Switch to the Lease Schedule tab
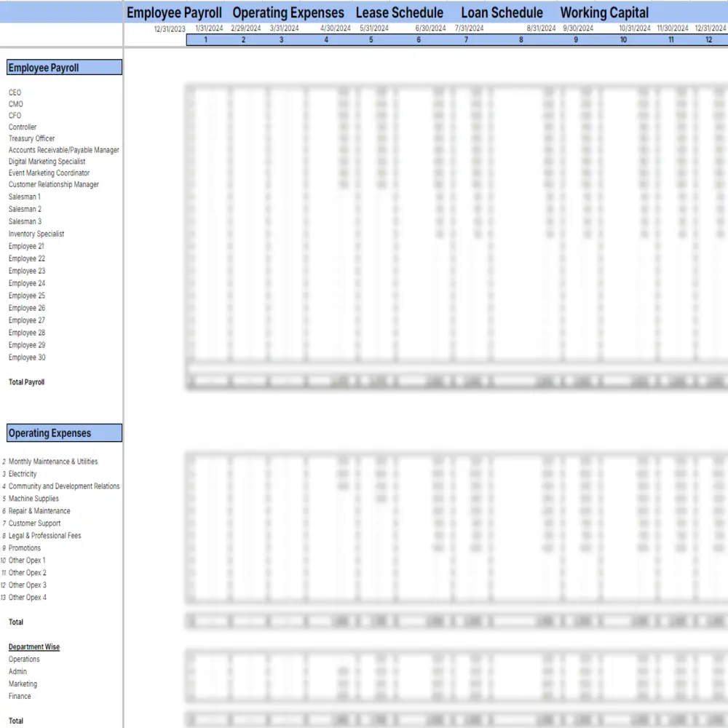Screen dimensions: 728x728 399,12
